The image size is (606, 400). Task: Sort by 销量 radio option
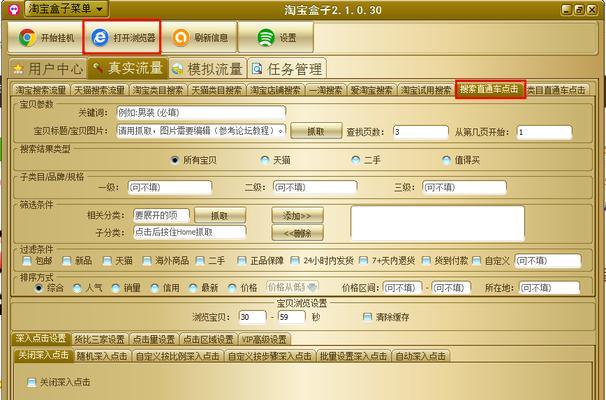[x=116, y=288]
